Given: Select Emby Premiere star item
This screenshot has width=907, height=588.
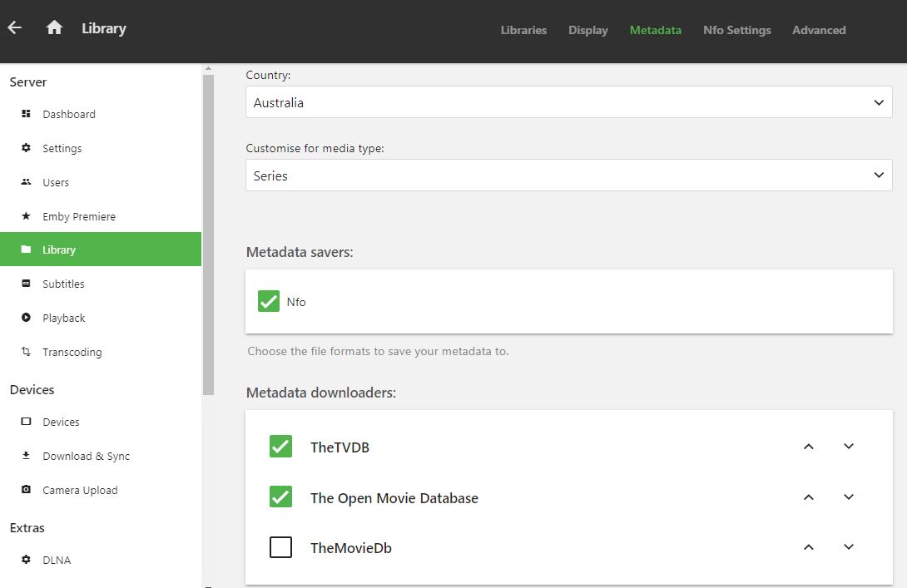Looking at the screenshot, I should tap(78, 216).
